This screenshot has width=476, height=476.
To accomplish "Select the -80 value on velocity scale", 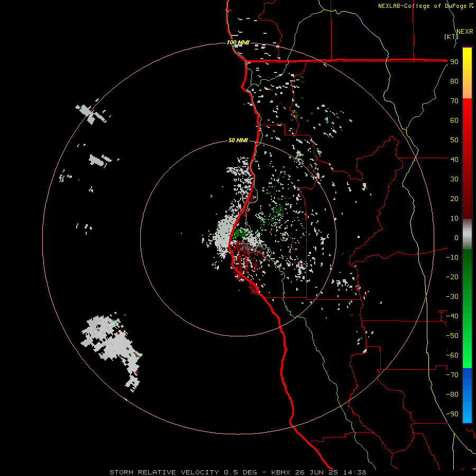I will (x=452, y=395).
